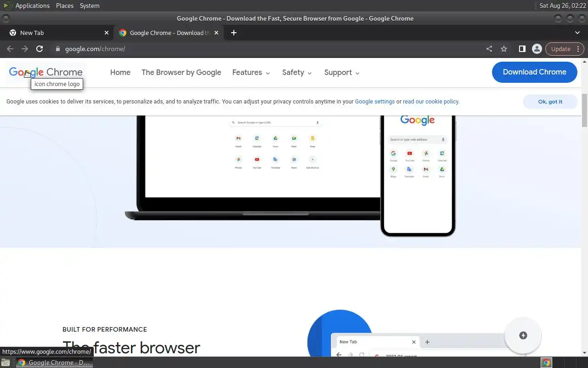Image resolution: width=588 pixels, height=368 pixels.
Task: Click the page vertical scrollbar thumb
Action: click(x=584, y=110)
